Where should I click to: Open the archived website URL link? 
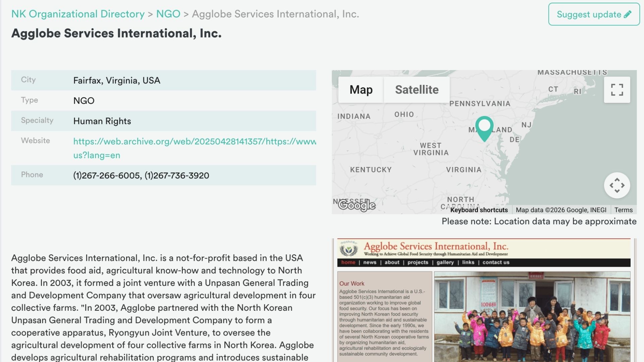tap(195, 148)
